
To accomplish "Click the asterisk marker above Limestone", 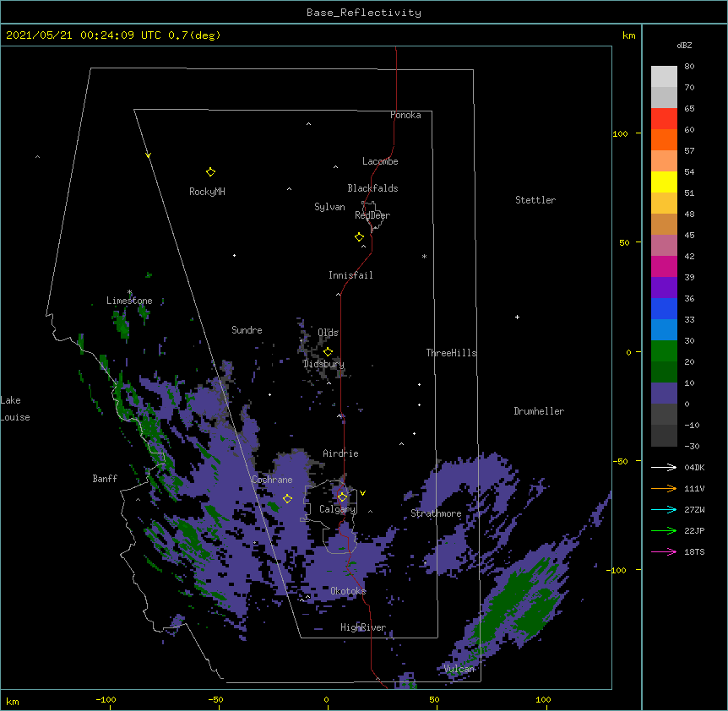I will tap(129, 292).
